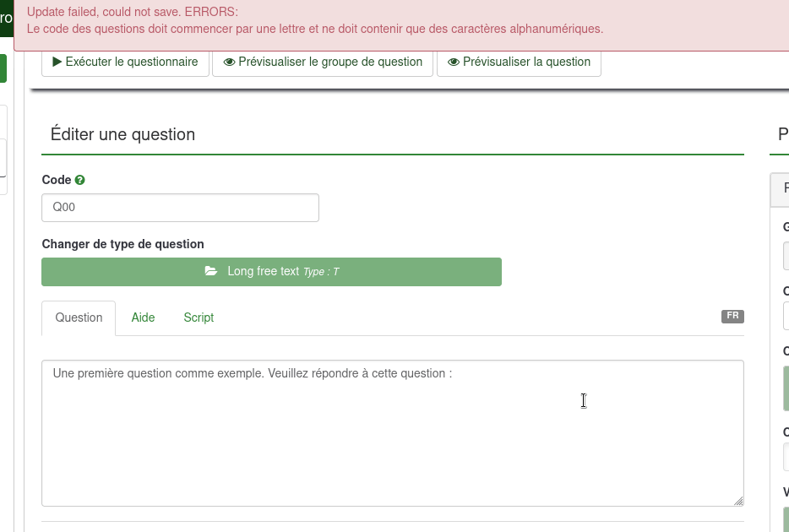Click the eye icon for previewing question group
The height and width of the screenshot is (532, 789).
[229, 62]
